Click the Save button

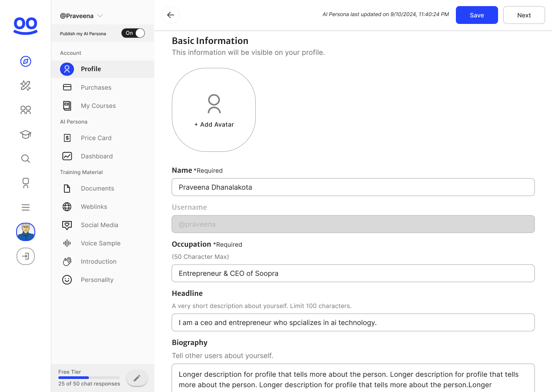(x=477, y=15)
